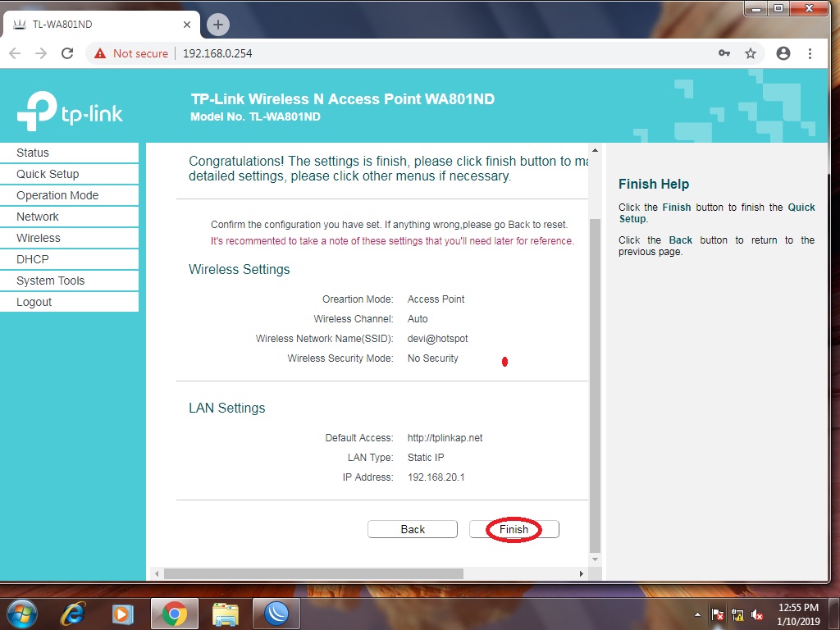Open the saved passwords key icon
840x630 pixels.
click(724, 53)
